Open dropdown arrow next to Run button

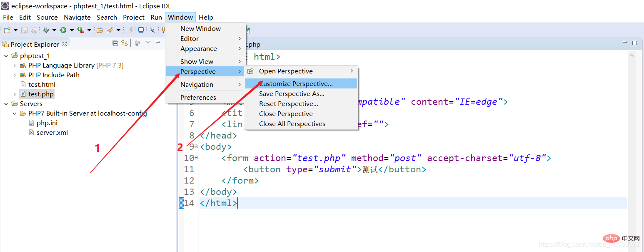coord(72,30)
